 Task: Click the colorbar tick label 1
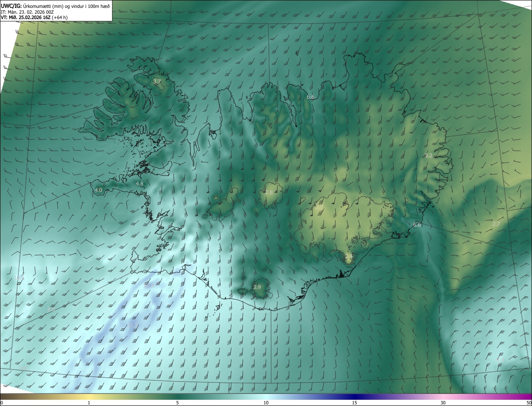(89, 403)
